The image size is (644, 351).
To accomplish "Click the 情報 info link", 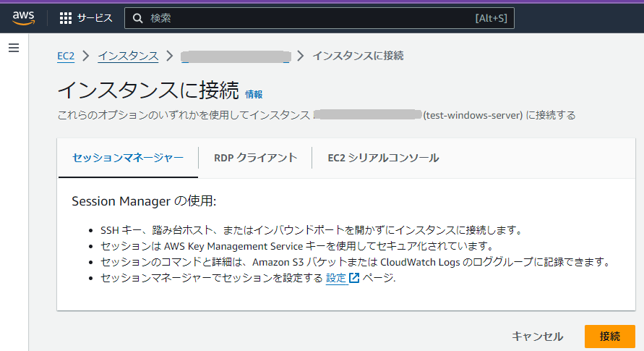I will point(254,95).
